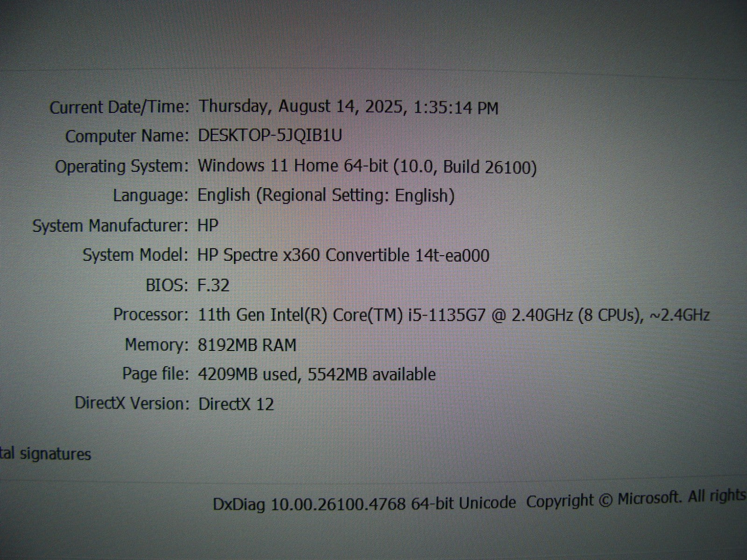Click the Language label

tap(150, 196)
